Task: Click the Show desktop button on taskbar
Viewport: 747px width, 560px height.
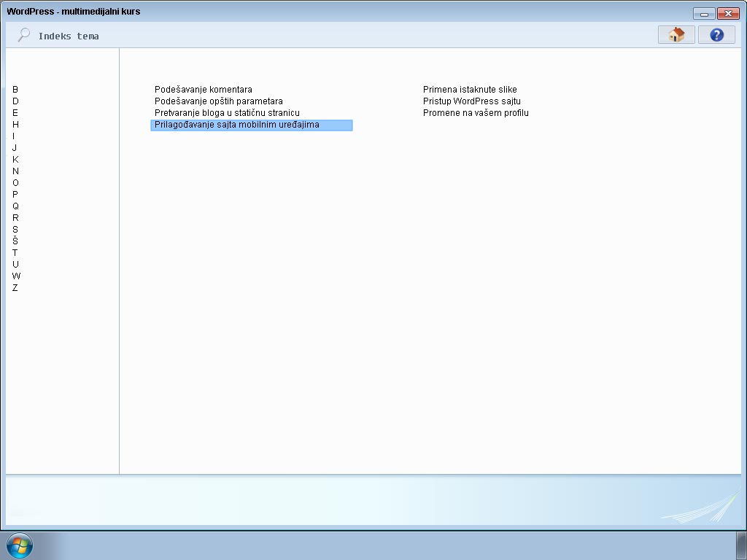Action: [x=741, y=545]
